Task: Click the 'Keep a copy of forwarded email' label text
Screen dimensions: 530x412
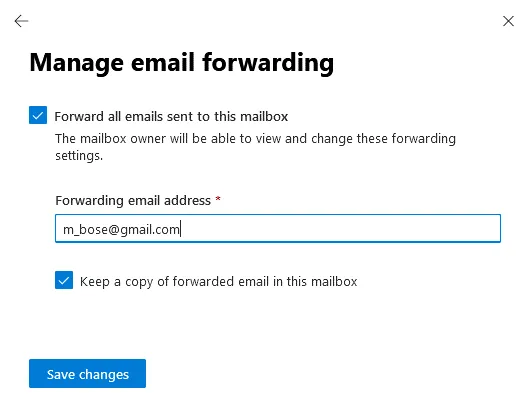Action: coord(218,282)
